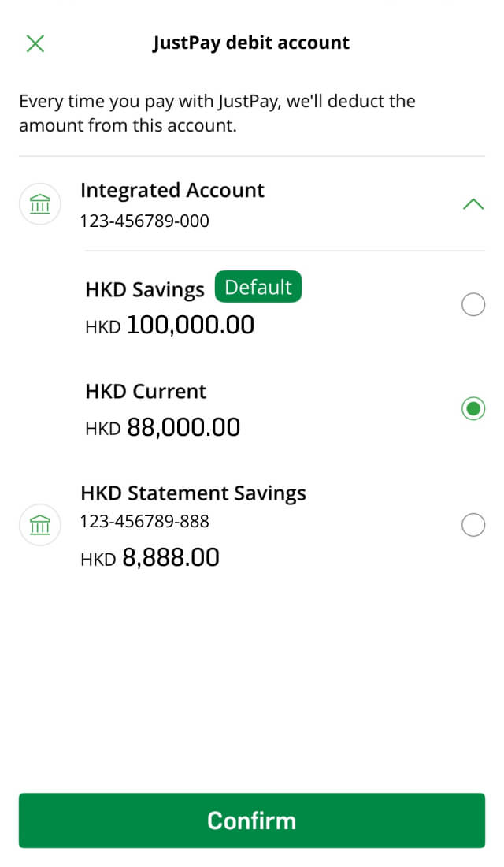Click account number 123-456789-000
Screen dimensions: 504x867
pos(145,221)
